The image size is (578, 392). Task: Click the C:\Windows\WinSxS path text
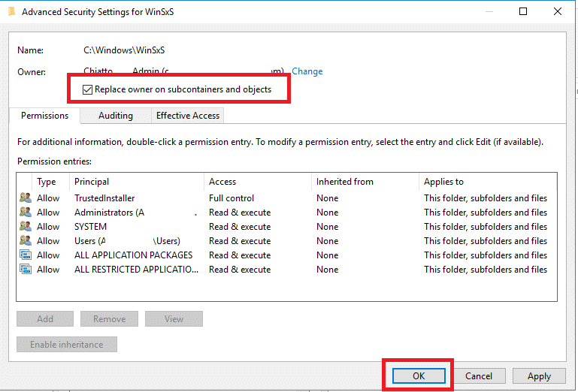tap(124, 50)
